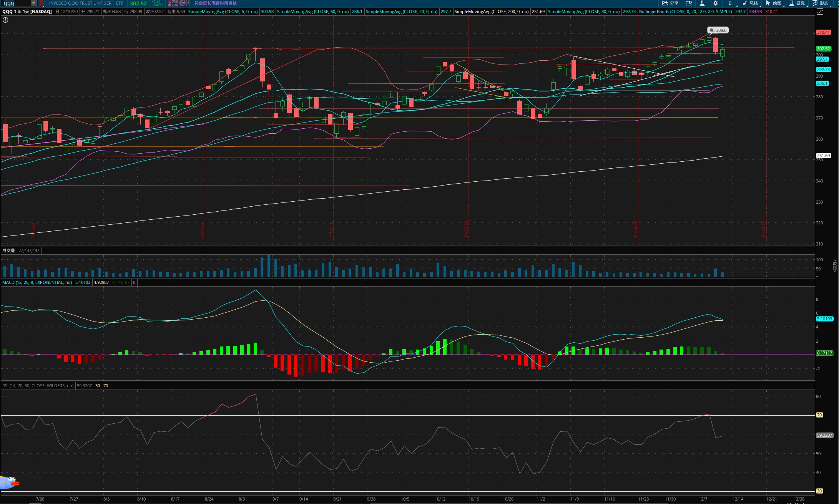839x504 pixels.
Task: Click the chart info window icon
Action: pos(689,3)
